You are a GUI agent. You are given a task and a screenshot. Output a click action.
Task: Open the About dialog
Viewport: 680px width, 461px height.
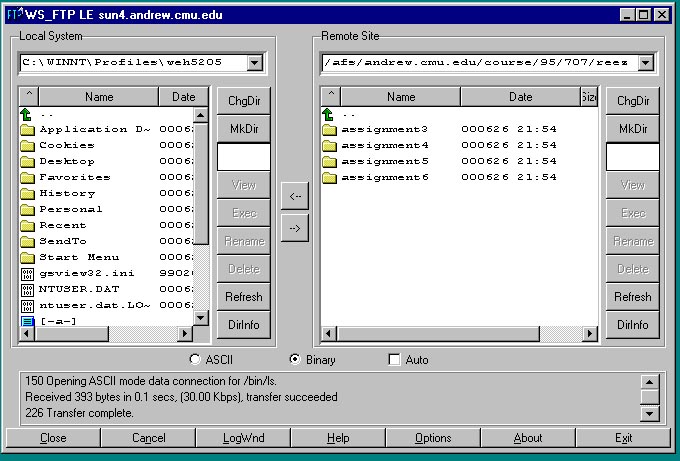coord(528,438)
